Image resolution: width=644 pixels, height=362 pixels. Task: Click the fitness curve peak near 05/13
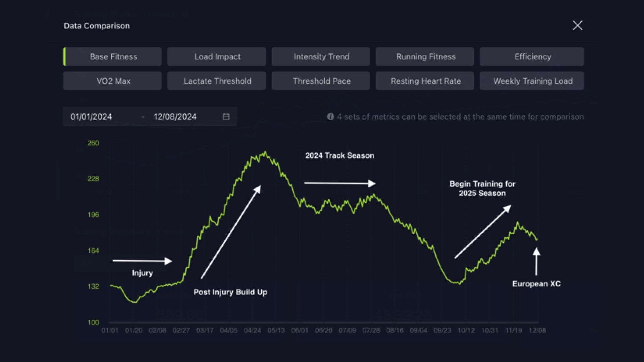click(265, 153)
